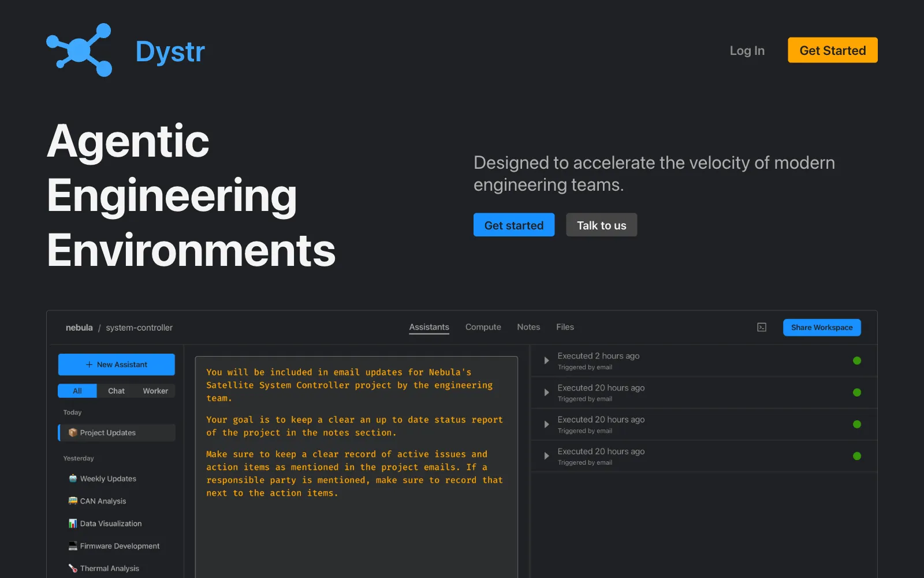Open the Thermal Analysis assistant
The width and height of the screenshot is (924, 578).
click(117, 569)
